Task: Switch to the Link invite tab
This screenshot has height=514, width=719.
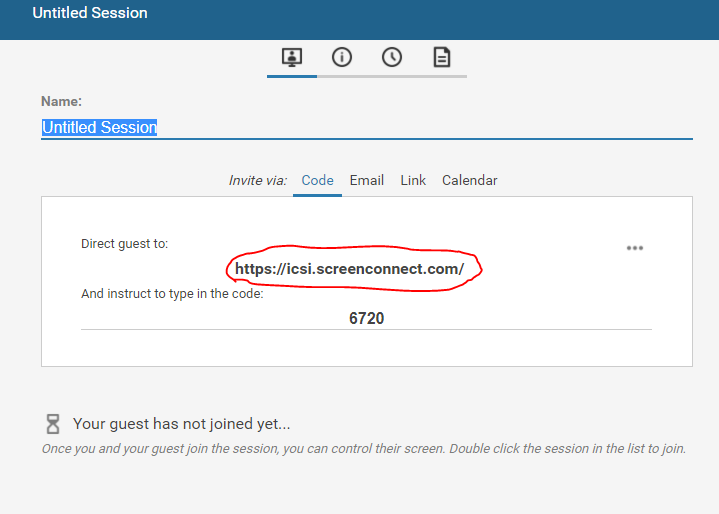Action: pos(413,180)
